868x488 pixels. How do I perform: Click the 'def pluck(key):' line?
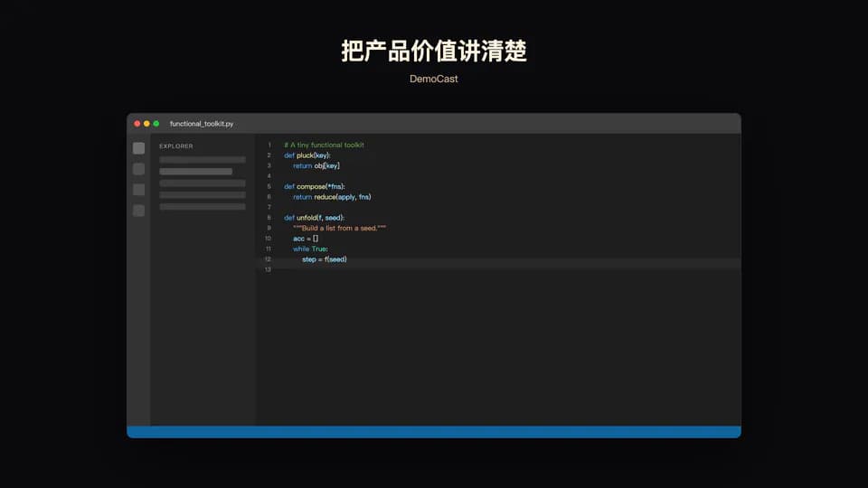click(x=307, y=155)
